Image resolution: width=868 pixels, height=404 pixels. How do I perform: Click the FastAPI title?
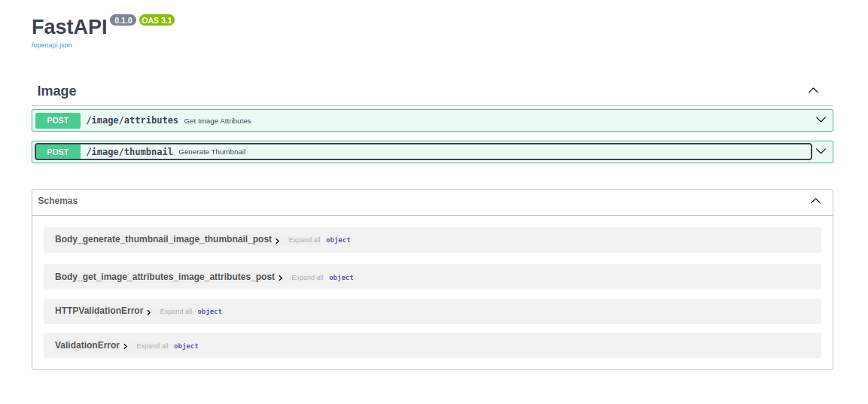[69, 27]
